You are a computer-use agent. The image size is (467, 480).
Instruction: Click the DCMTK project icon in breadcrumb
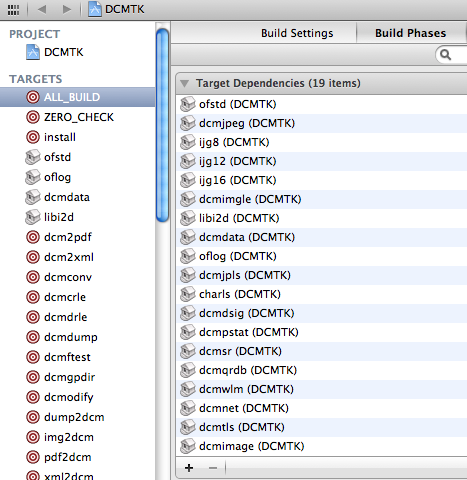95,9
